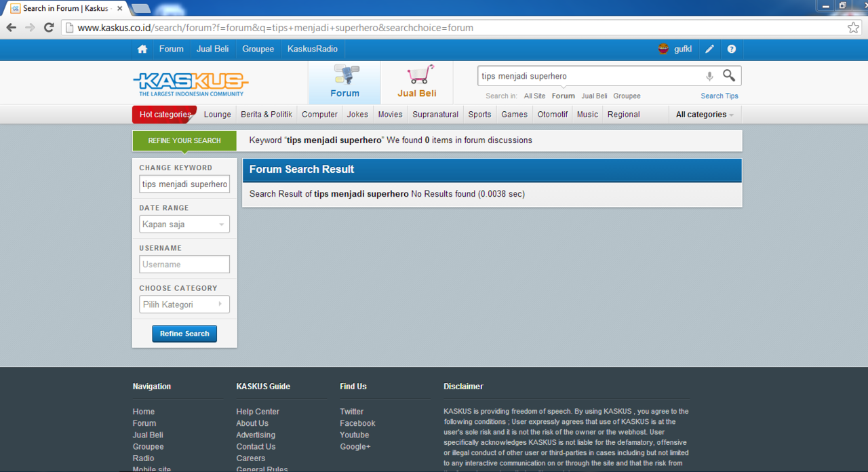Open the gufkl username menu
Screen dimensions: 868x472
pyautogui.click(x=683, y=49)
